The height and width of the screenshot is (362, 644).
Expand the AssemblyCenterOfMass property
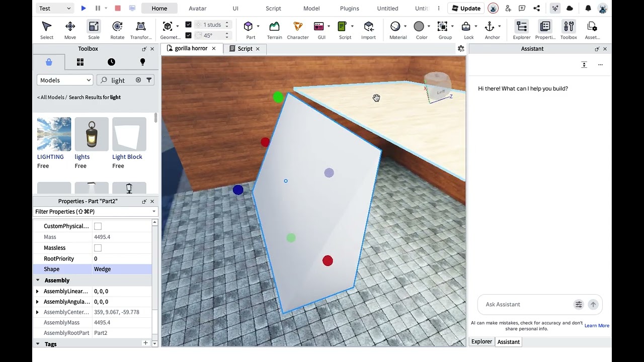pos(37,312)
